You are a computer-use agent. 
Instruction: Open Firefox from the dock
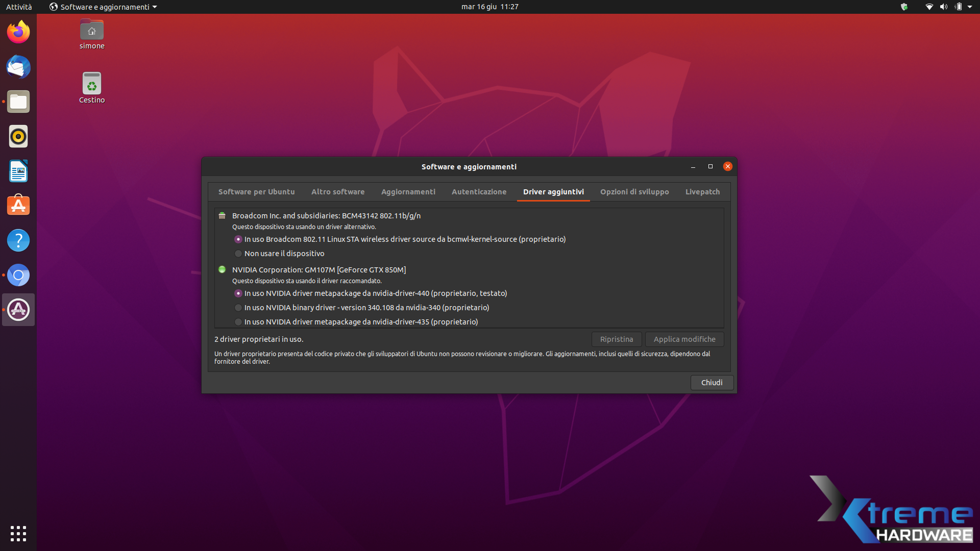point(18,32)
